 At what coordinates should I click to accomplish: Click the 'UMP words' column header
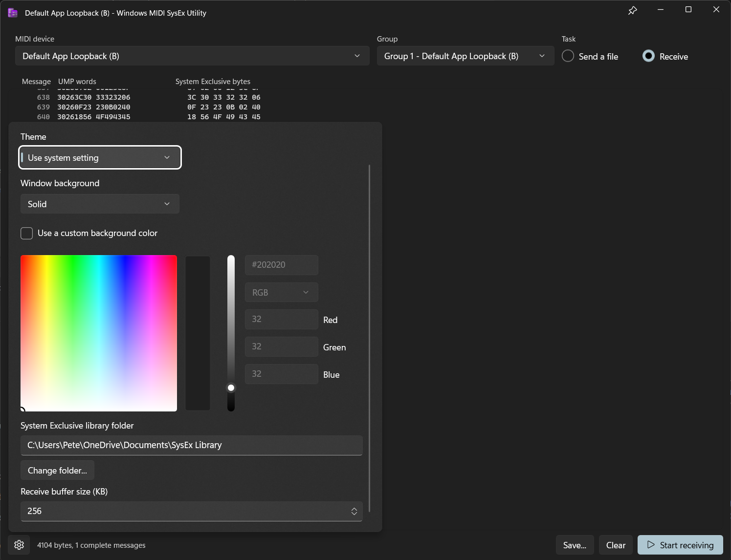(77, 82)
